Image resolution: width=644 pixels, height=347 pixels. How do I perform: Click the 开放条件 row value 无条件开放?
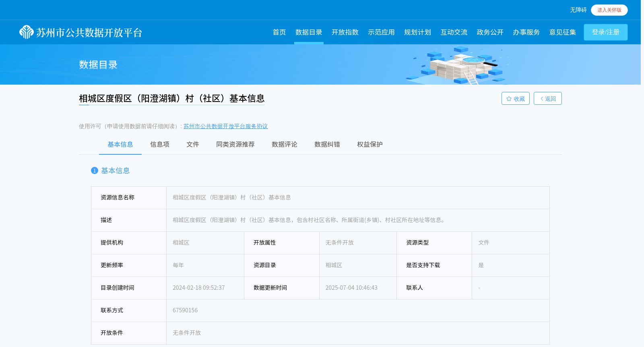coord(187,333)
